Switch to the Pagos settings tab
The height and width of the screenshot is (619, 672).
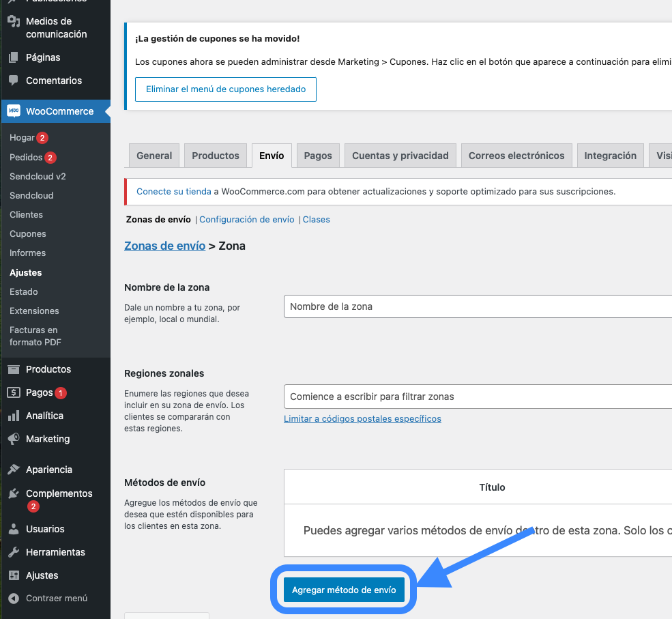click(x=318, y=156)
